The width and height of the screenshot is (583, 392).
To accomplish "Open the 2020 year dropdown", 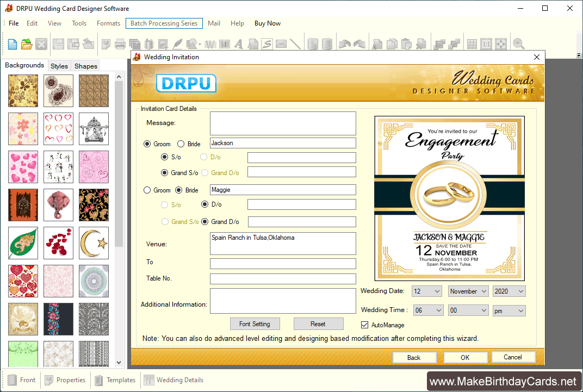I will 509,291.
